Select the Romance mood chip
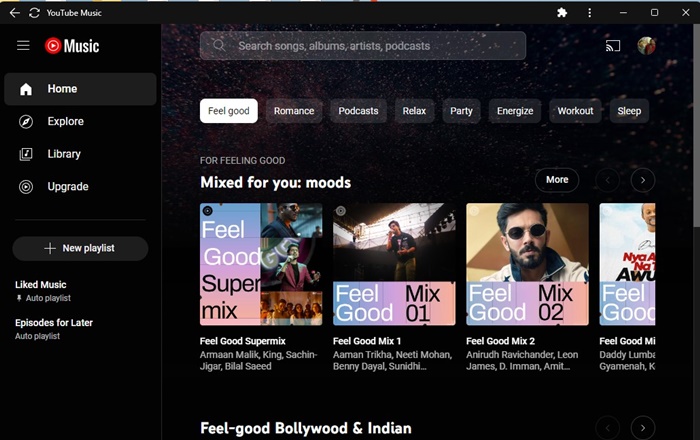The image size is (700, 440). (x=294, y=111)
